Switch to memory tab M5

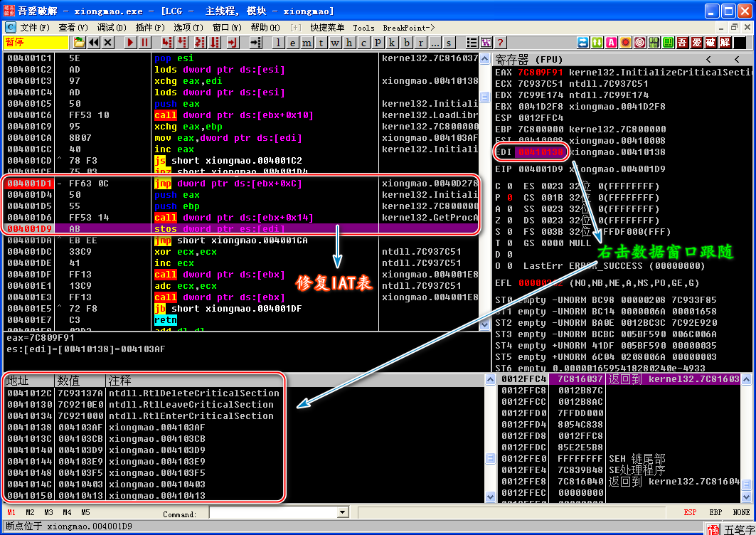(x=85, y=512)
